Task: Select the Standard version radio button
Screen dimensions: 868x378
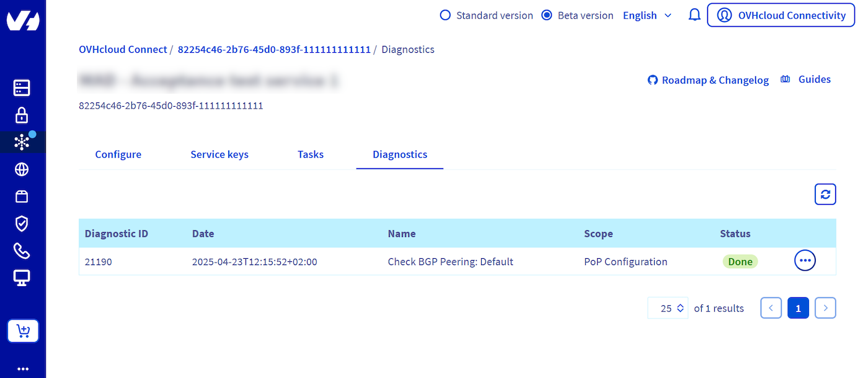Action: [x=445, y=16]
